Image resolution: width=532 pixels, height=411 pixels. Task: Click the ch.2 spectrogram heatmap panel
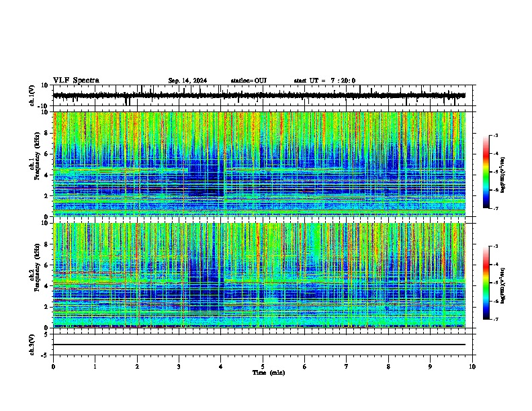[259, 275]
